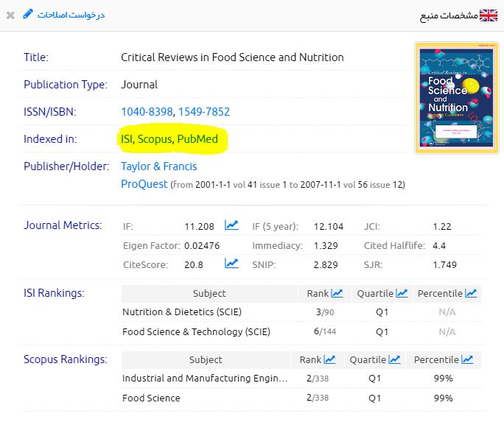Screen dimensions: 504x422
Task: Select the Nutrition & Dietetics (SCIE) row
Action: pos(181,312)
